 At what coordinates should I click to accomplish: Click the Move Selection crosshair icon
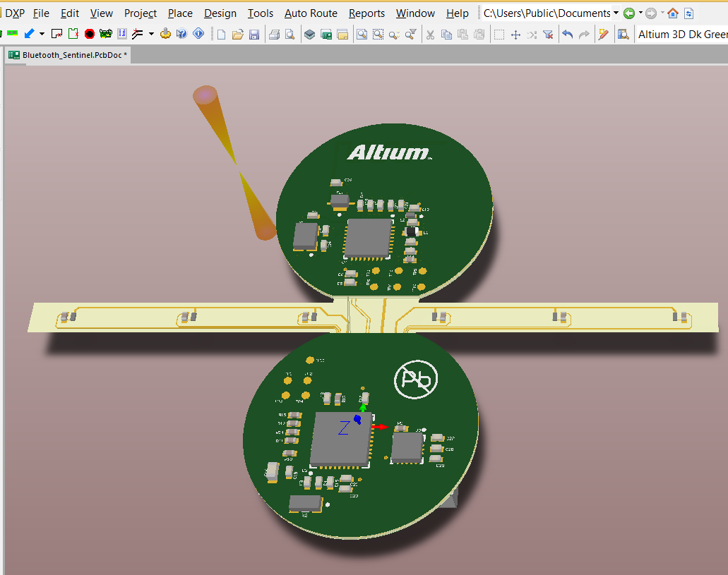point(515,35)
